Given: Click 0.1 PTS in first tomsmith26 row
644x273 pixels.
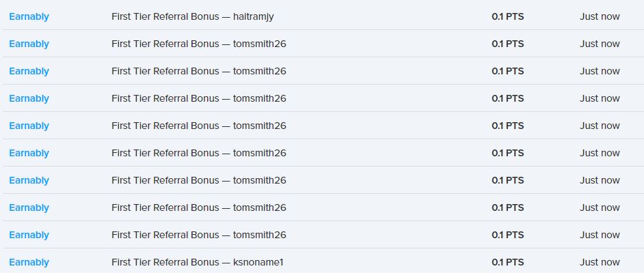Looking at the screenshot, I should click(x=507, y=44).
